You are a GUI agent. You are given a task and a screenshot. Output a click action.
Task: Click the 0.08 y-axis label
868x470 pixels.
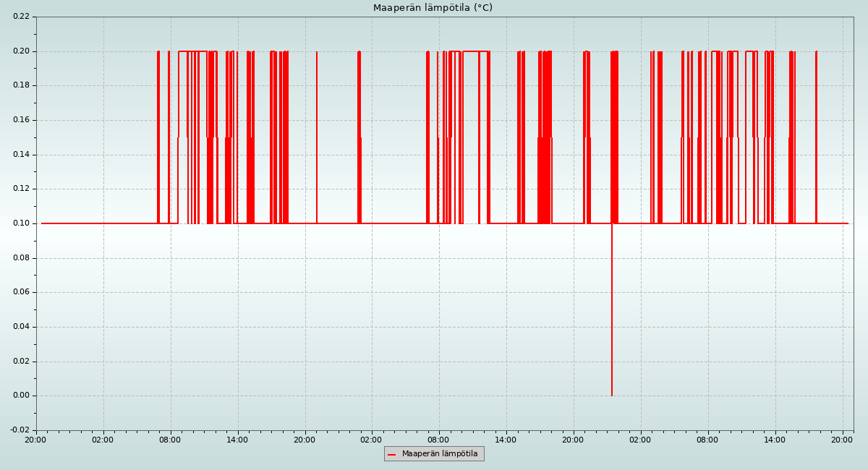click(x=21, y=258)
